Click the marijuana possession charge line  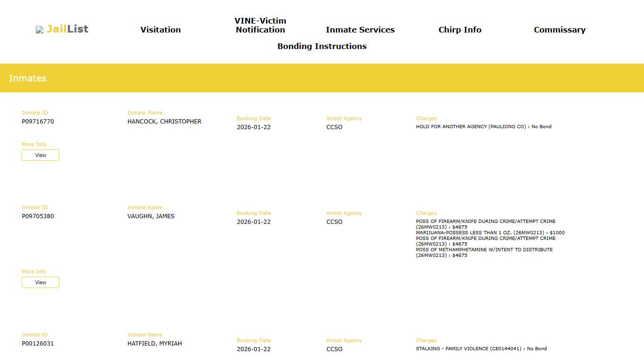point(490,233)
